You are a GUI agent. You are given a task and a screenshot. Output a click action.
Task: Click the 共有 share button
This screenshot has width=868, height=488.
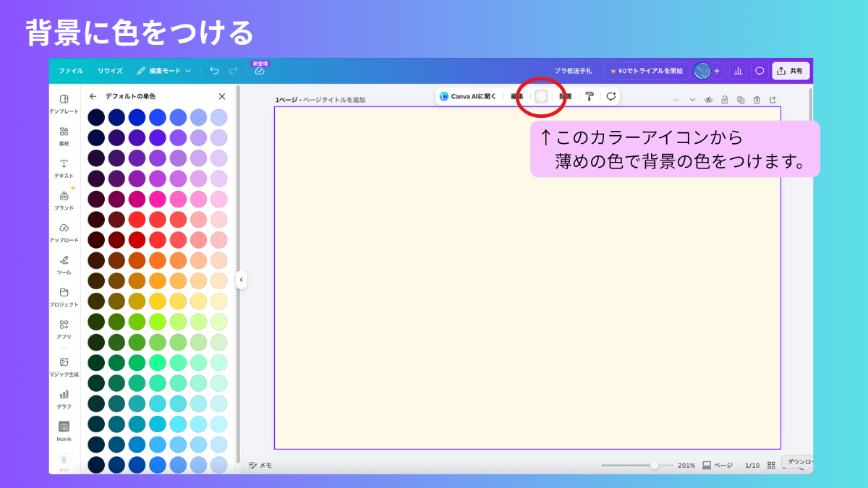click(790, 71)
